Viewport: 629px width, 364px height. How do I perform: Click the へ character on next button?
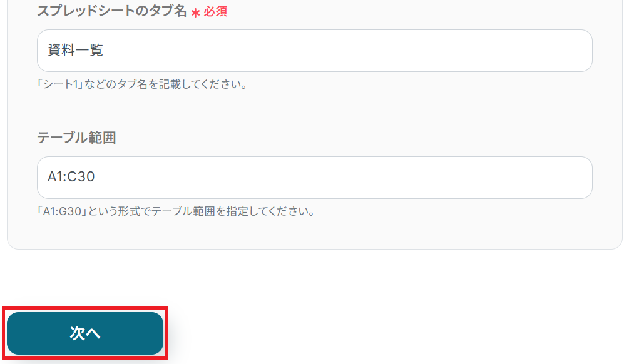point(93,334)
